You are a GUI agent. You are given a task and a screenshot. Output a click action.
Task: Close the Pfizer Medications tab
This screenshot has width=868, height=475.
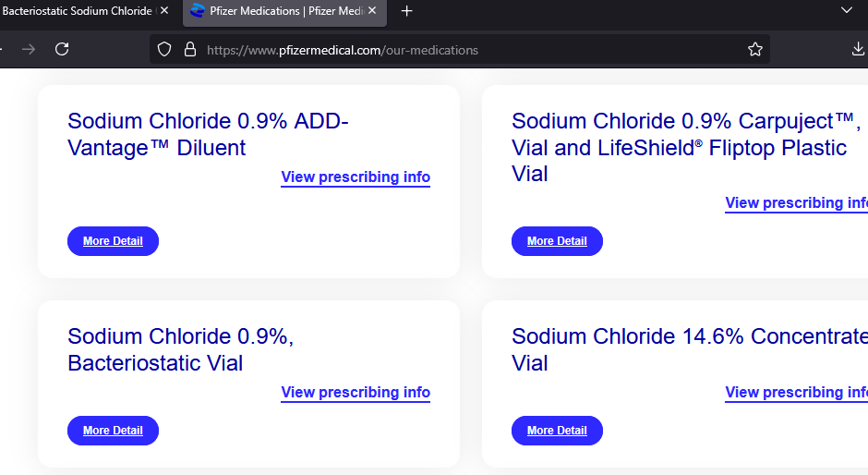[372, 10]
